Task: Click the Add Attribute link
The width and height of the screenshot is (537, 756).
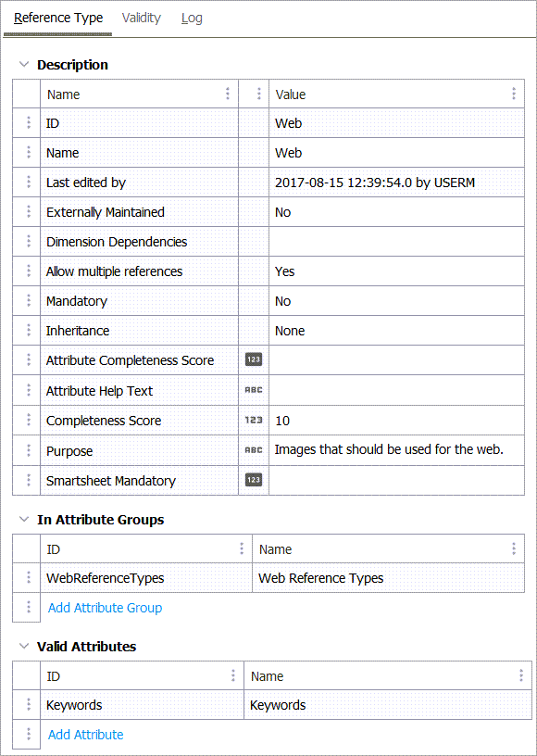Action: tap(85, 734)
